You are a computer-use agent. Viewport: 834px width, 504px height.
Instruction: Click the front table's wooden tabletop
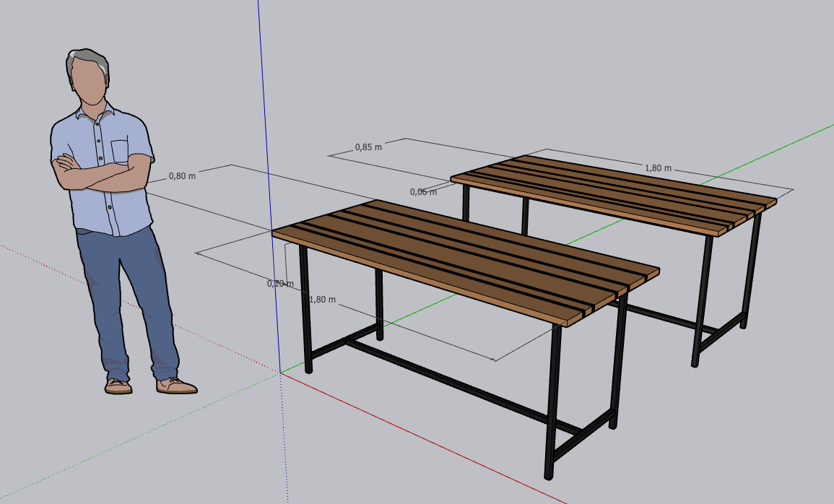click(x=466, y=261)
